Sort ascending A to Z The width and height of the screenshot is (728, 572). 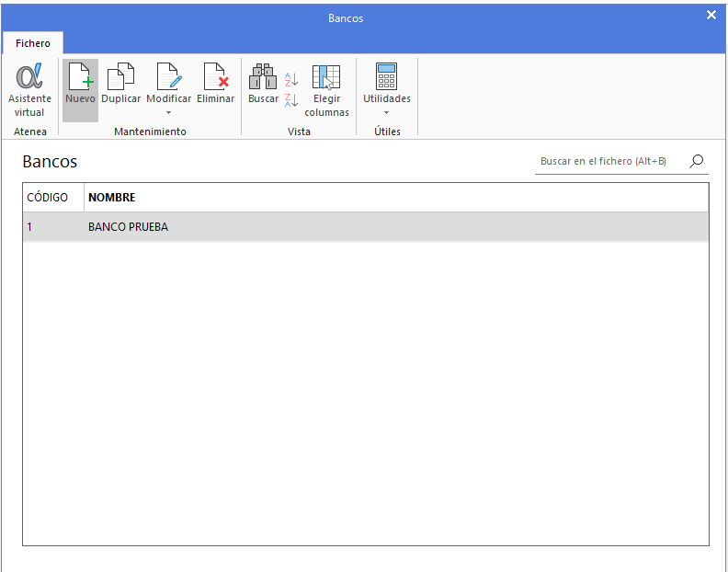291,79
